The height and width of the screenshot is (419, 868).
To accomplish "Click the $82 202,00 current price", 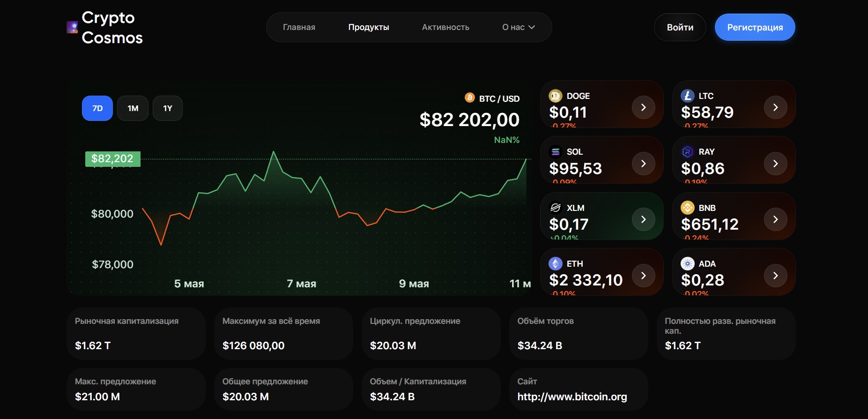I will click(x=469, y=120).
